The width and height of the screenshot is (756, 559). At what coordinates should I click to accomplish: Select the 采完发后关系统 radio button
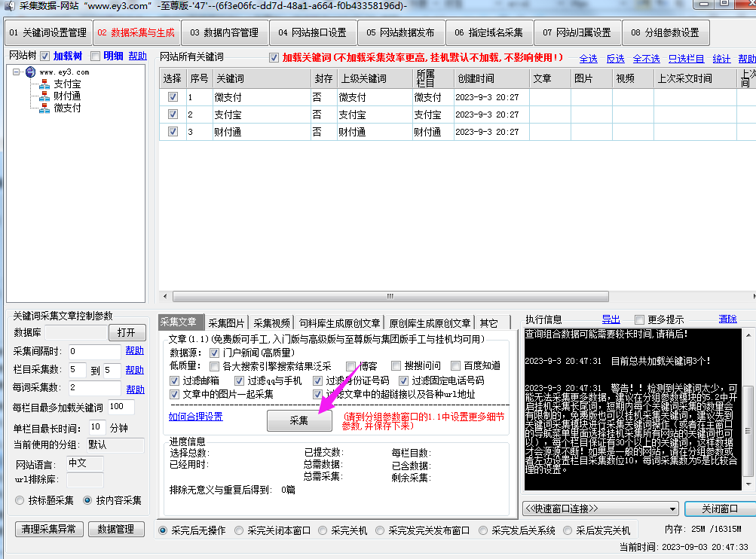click(x=483, y=530)
